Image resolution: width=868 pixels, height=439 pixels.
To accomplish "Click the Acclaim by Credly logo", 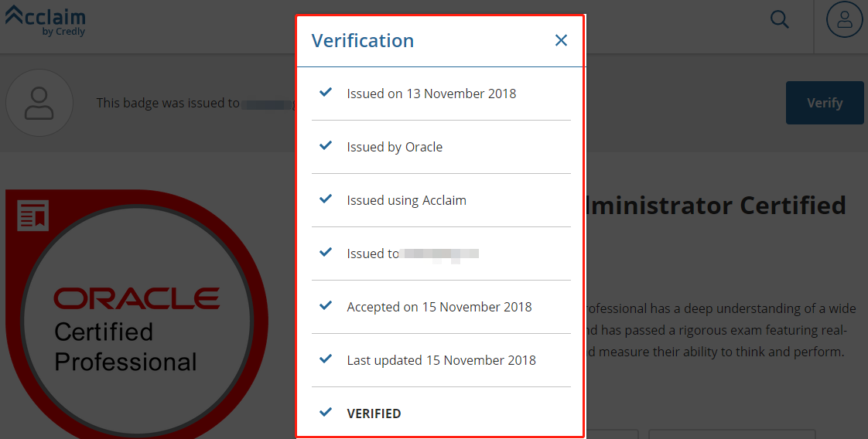I will [46, 21].
